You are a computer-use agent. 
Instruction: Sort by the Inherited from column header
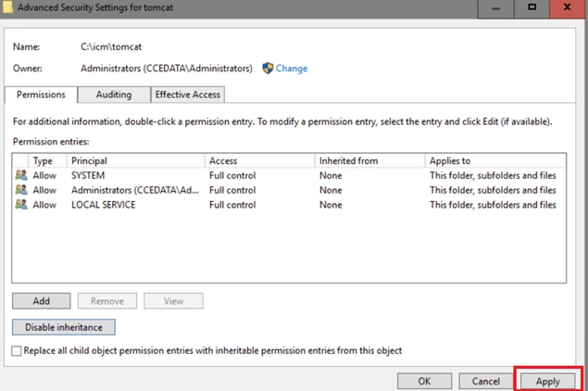[x=369, y=160]
